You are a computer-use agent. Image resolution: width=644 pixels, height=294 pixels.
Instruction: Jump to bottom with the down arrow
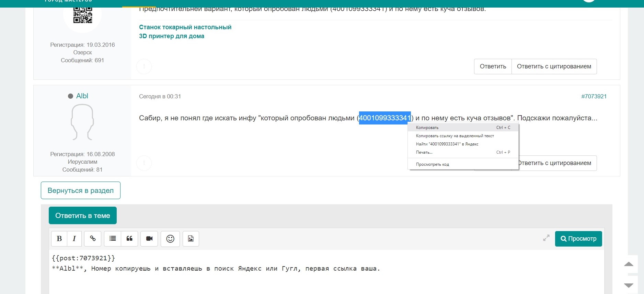point(629,285)
